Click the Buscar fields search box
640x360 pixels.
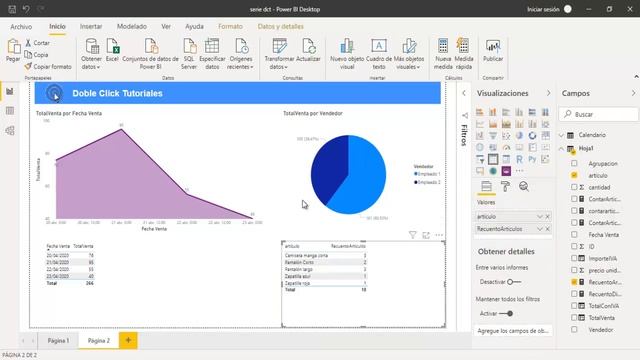598,114
